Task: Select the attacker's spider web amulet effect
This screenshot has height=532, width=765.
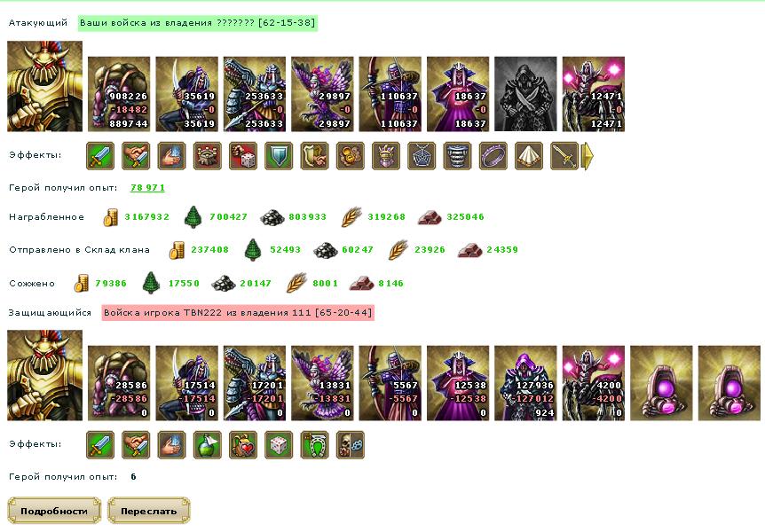Action: [x=422, y=156]
